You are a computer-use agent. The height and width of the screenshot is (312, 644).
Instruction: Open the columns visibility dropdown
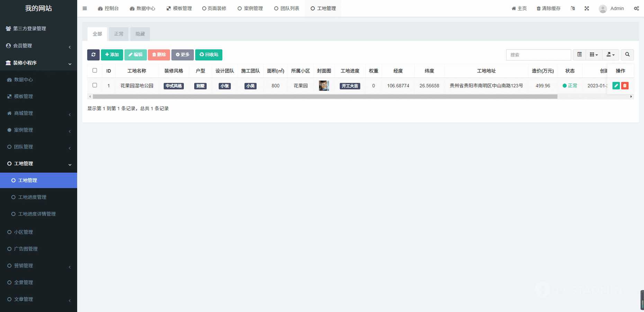click(593, 55)
